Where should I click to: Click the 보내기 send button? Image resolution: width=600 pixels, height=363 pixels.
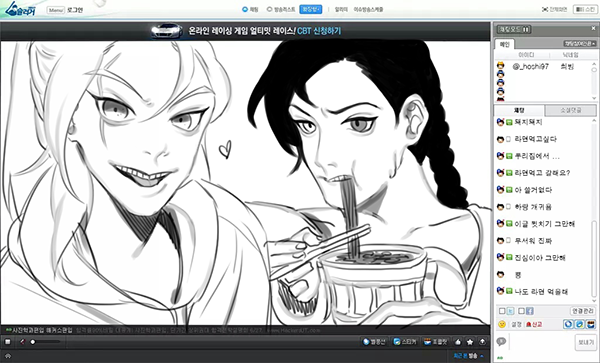point(586,342)
